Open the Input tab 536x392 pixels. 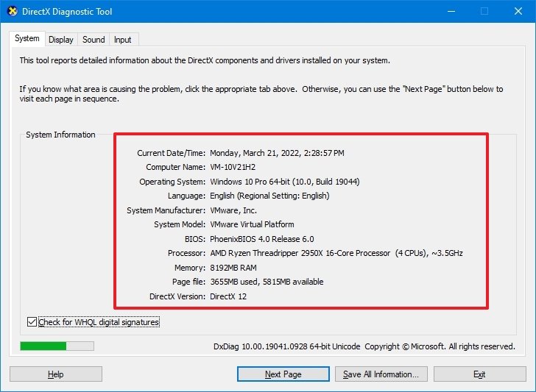(123, 40)
